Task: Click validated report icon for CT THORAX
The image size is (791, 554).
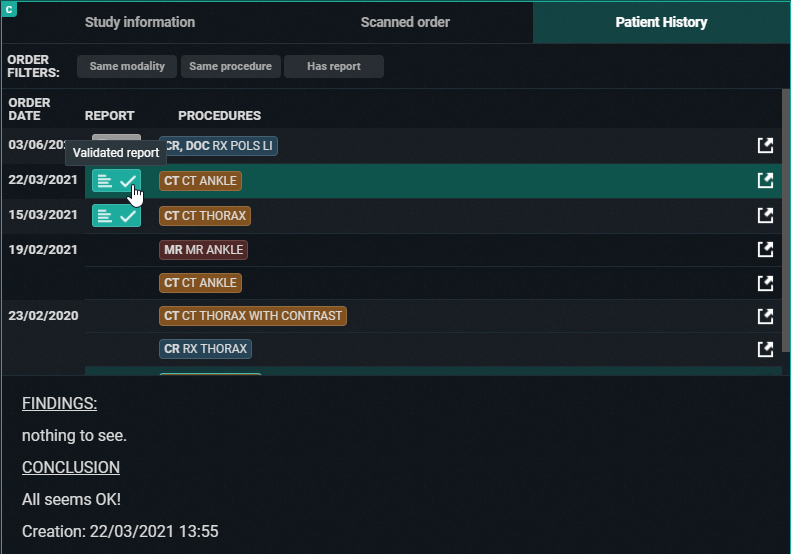Action: (x=116, y=215)
